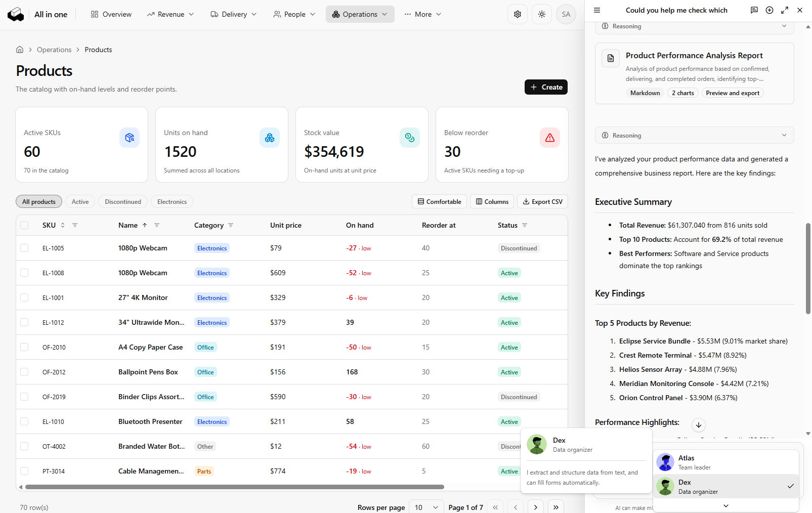Open the Product Performance Analysis Report card
This screenshot has width=812, height=513.
click(x=695, y=73)
